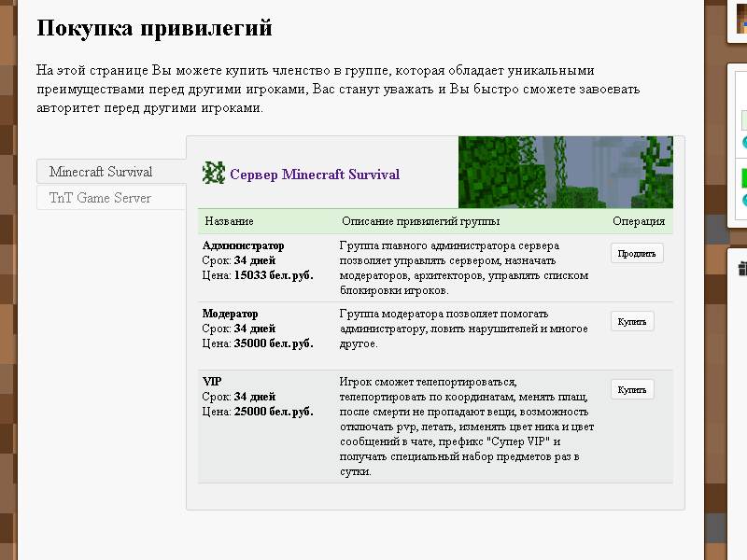Select the Операция column header
The height and width of the screenshot is (560, 747).
click(639, 221)
